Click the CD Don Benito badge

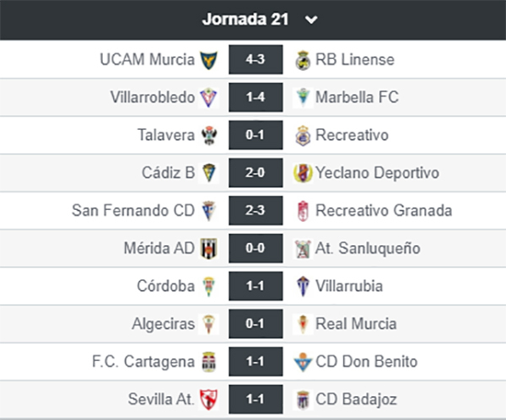point(303,362)
